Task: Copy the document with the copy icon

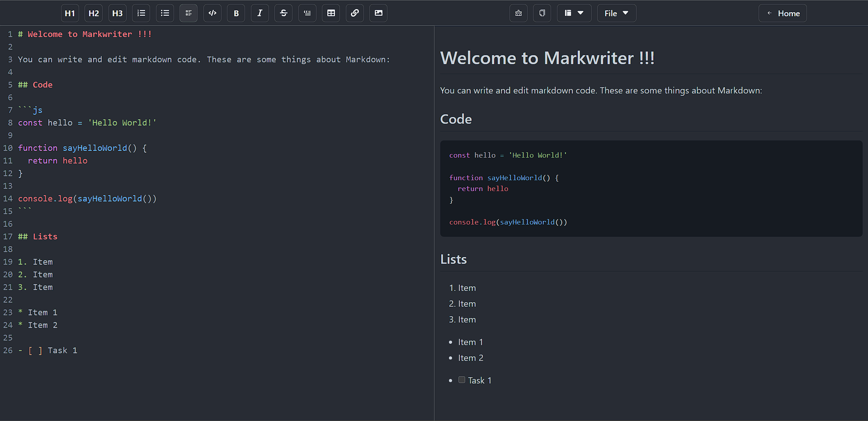Action: (x=542, y=13)
